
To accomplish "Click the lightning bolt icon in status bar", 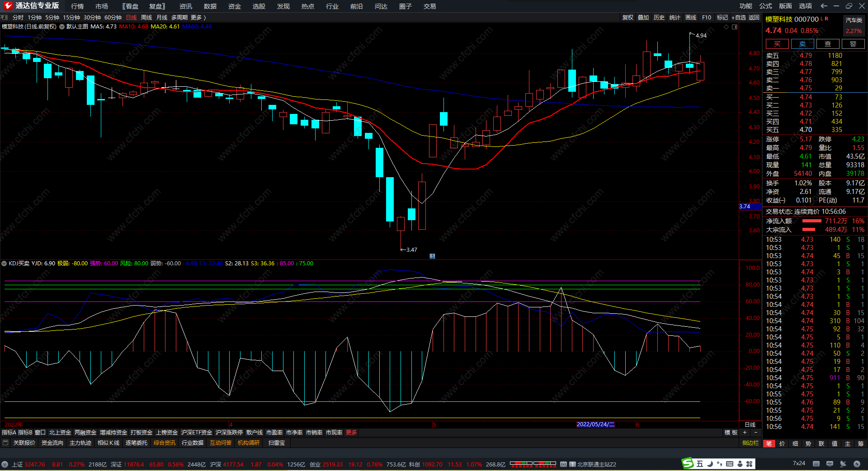I will (857, 464).
